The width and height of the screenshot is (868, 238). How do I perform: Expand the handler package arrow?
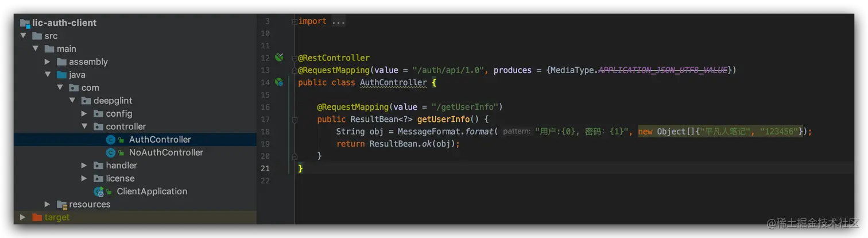coord(84,165)
